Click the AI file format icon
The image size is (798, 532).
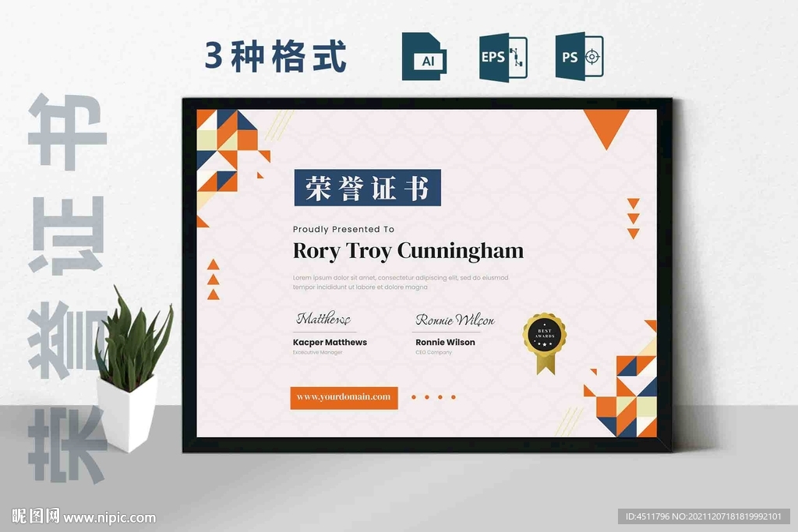coord(424,56)
